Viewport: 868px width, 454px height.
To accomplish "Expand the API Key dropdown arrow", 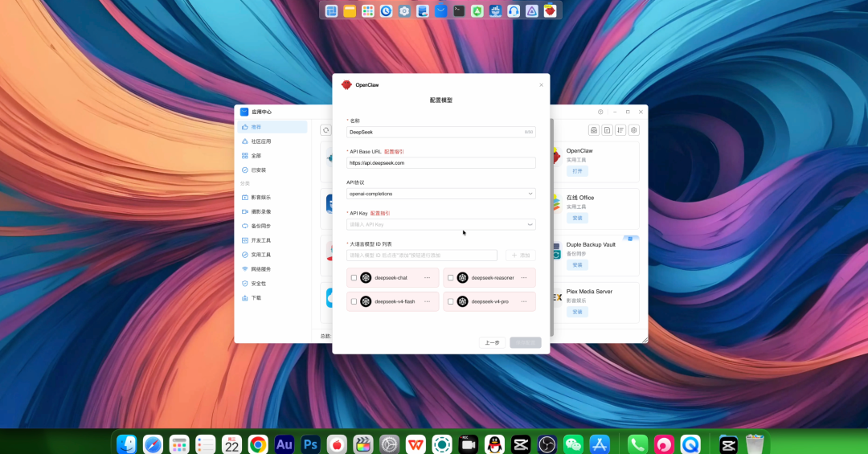I will tap(530, 225).
